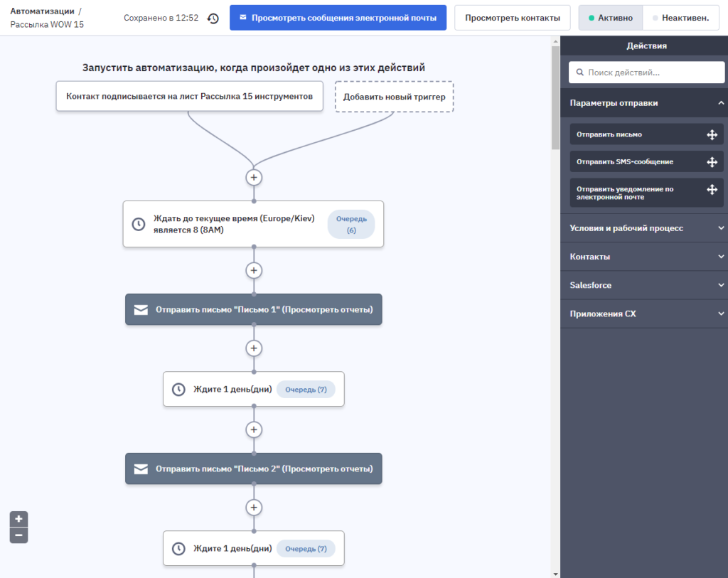
Task: Focus the Поиск действий search field
Action: click(647, 73)
